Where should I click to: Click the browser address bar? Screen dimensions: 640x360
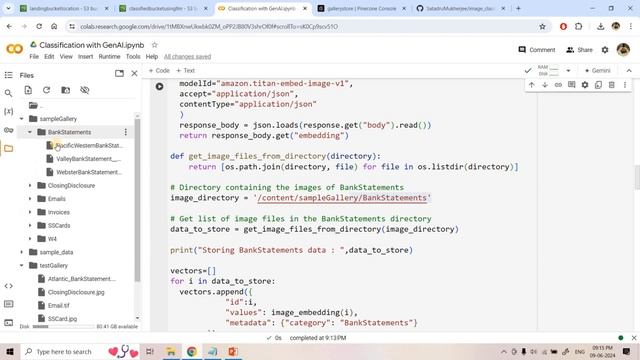pos(302,27)
